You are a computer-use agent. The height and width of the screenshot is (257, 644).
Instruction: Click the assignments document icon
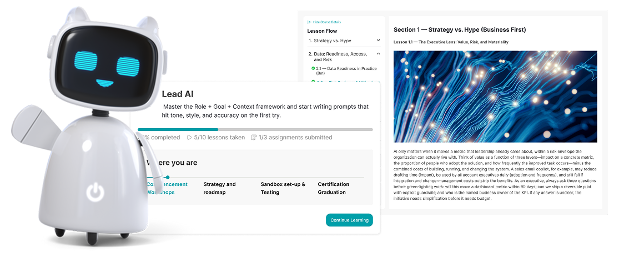pyautogui.click(x=254, y=137)
